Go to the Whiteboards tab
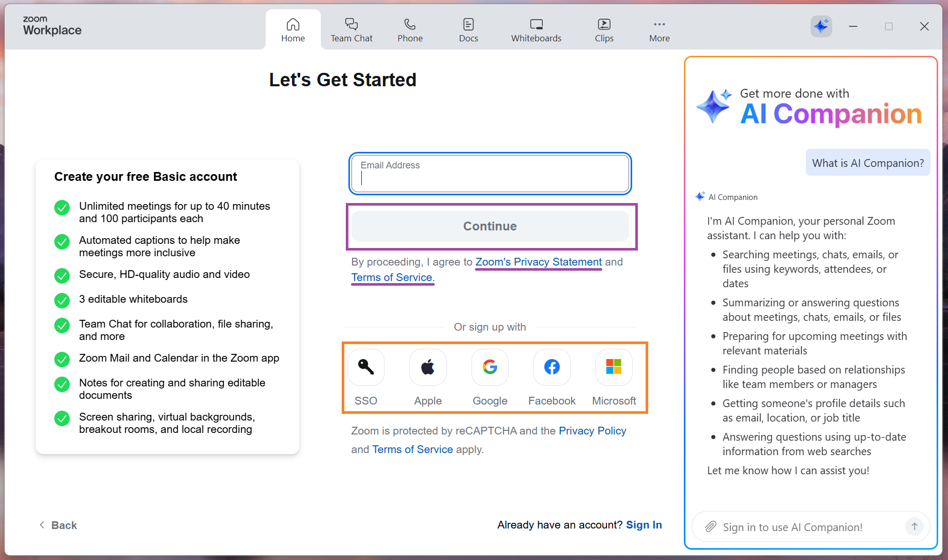 (536, 30)
